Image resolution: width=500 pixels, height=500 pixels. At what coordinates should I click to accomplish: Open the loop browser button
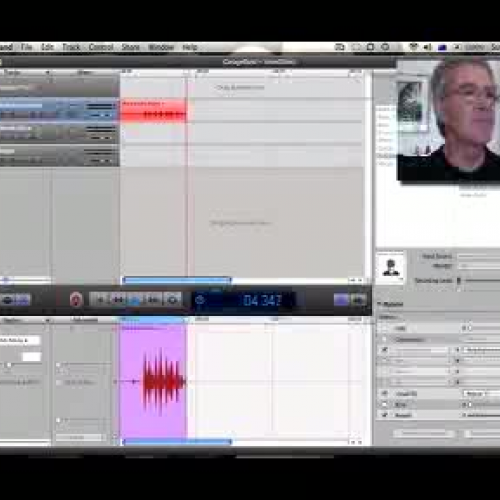(341, 300)
